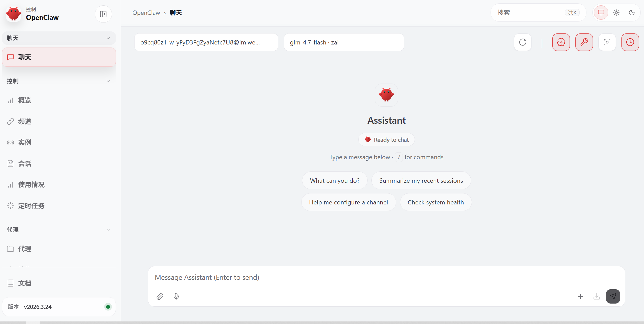Collapse sidebar using panel icon
644x324 pixels.
coord(103,14)
